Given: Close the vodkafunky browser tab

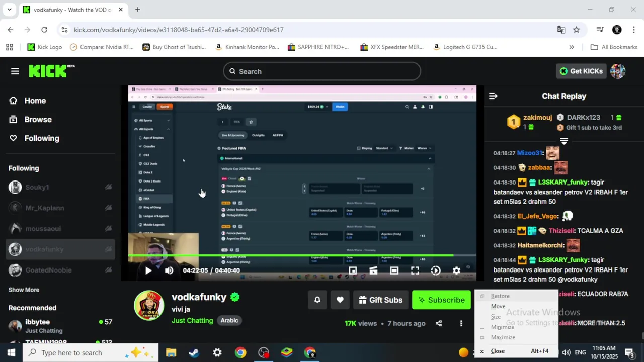Looking at the screenshot, I should click(x=121, y=10).
